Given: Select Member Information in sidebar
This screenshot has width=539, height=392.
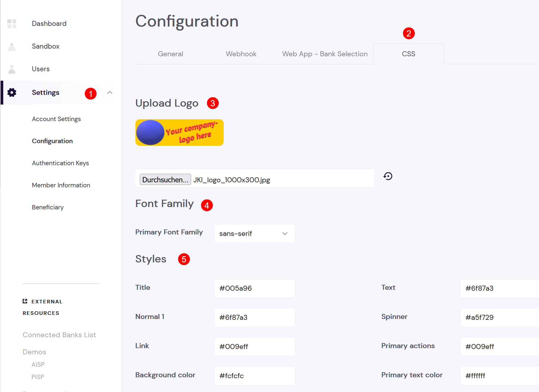Looking at the screenshot, I should [61, 185].
